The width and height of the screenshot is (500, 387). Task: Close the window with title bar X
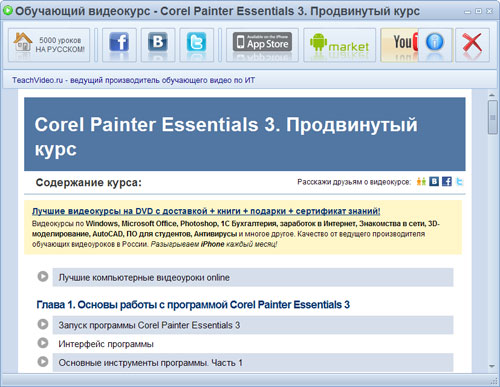[489, 11]
